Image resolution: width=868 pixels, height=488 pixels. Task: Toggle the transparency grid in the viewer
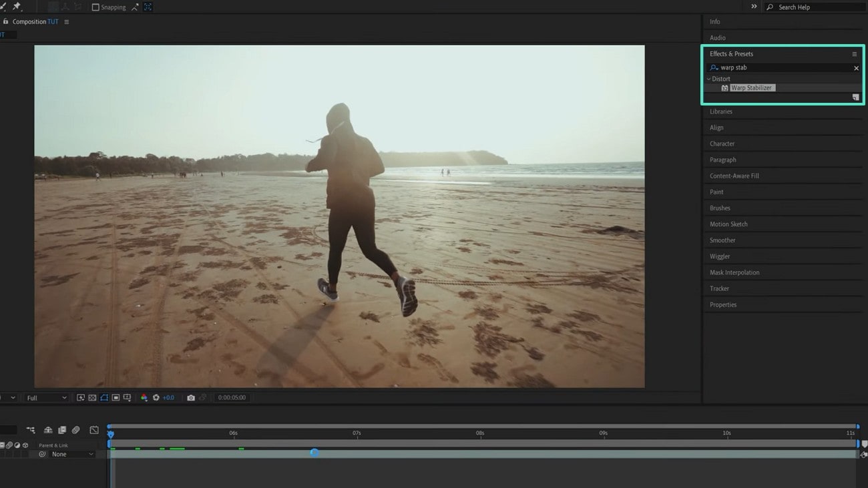[91, 397]
